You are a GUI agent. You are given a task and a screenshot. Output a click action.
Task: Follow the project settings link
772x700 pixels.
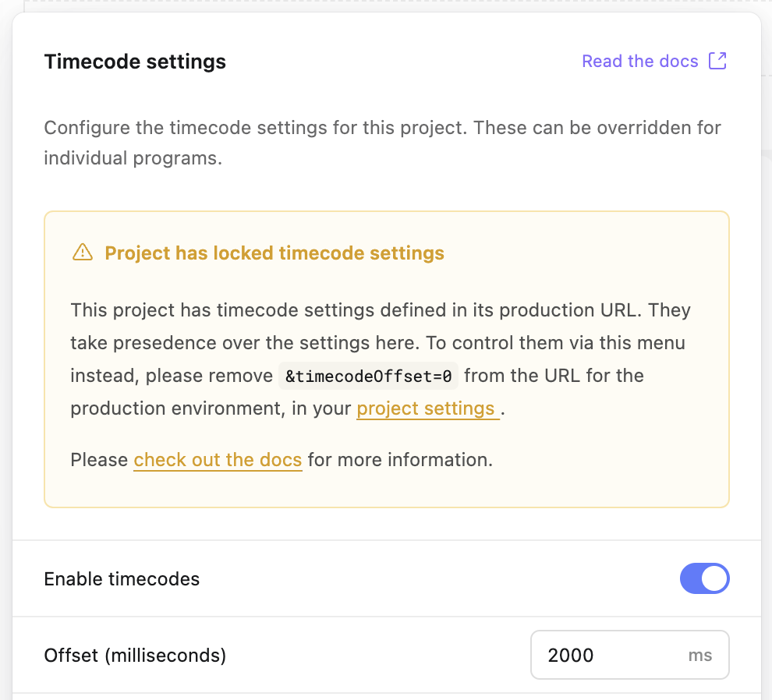[x=428, y=408]
